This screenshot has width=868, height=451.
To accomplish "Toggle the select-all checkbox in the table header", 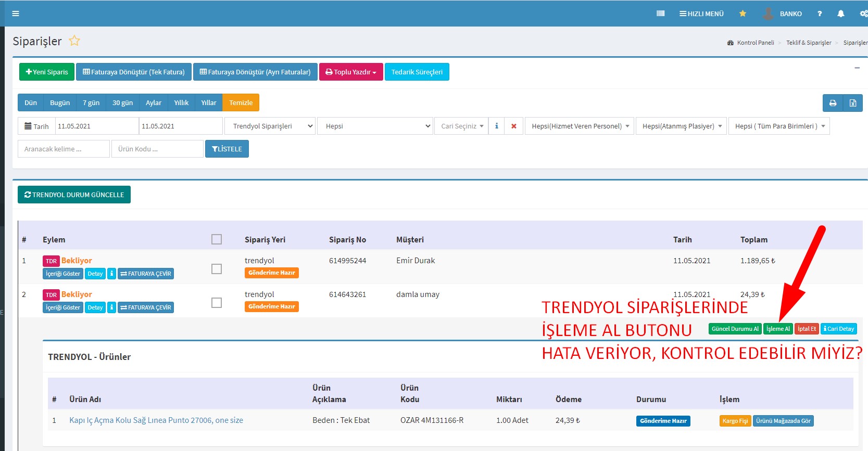I will point(217,239).
